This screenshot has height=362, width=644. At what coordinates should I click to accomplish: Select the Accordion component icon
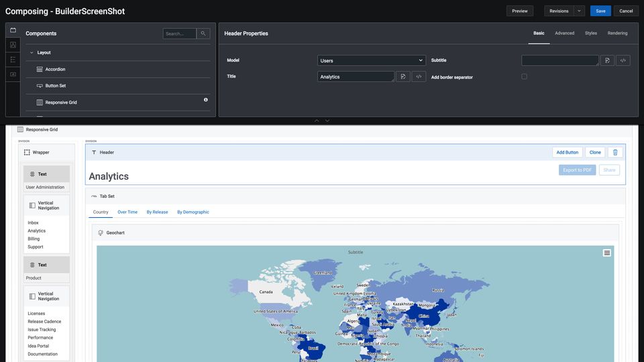(40, 69)
